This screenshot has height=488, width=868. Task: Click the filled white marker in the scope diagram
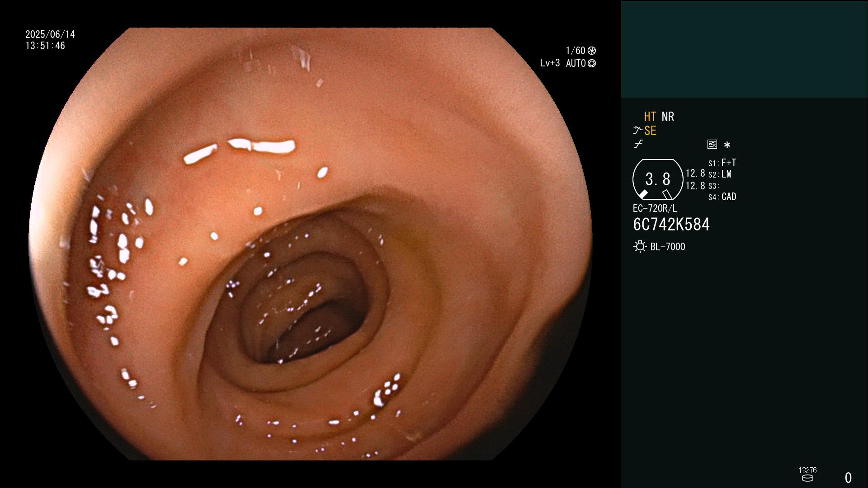click(x=643, y=194)
